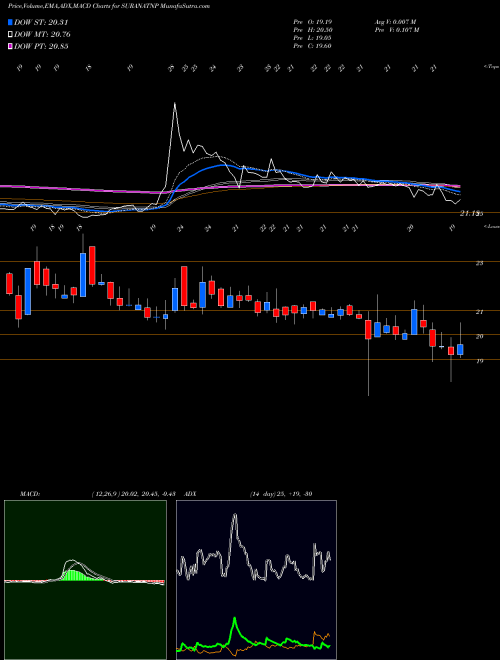Click the long-wick red candle near 20
Screen dimensions: 500x660
pyautogui.click(x=368, y=330)
